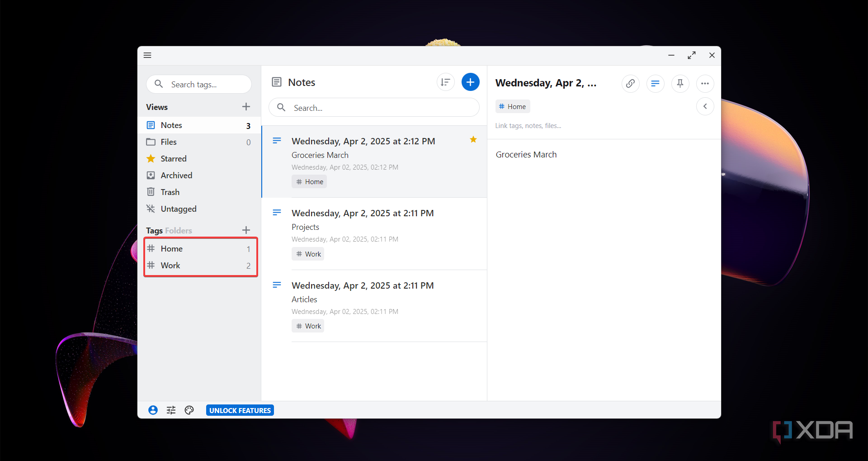Open the Articles note
This screenshot has height=461, width=868.
coord(374,306)
